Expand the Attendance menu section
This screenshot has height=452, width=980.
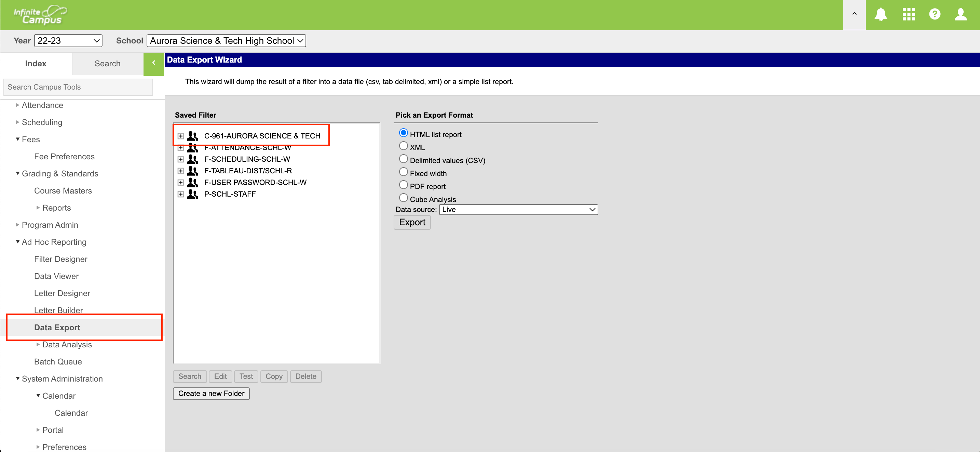tap(17, 105)
